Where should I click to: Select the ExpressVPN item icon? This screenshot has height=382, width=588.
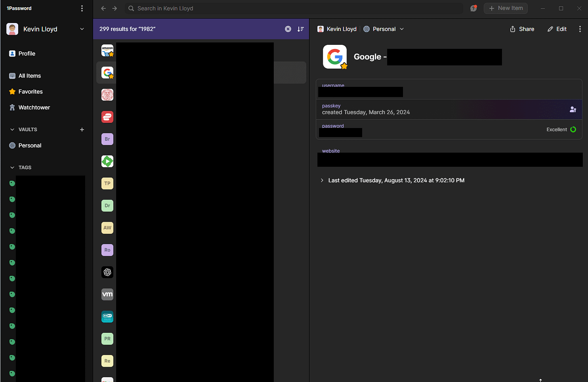[107, 117]
